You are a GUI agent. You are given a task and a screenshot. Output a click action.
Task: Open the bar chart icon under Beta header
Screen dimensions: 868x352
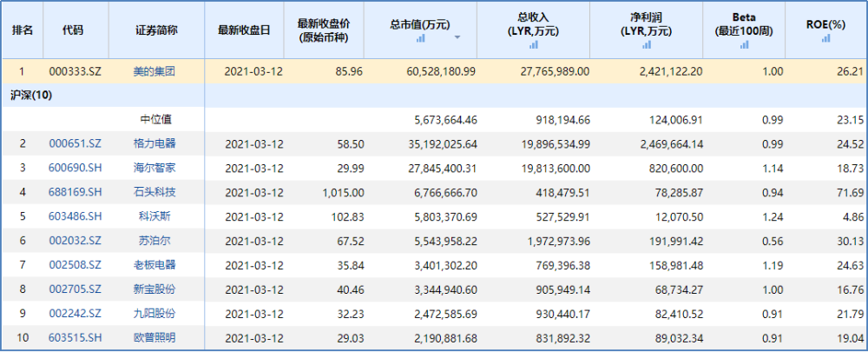pos(744,45)
